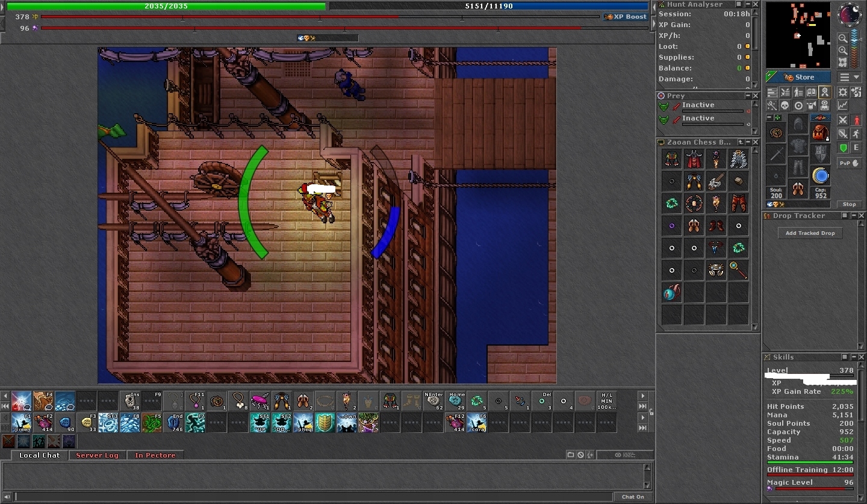The image size is (867, 504).
Task: Zoom in the minimap
Action: pos(843,50)
